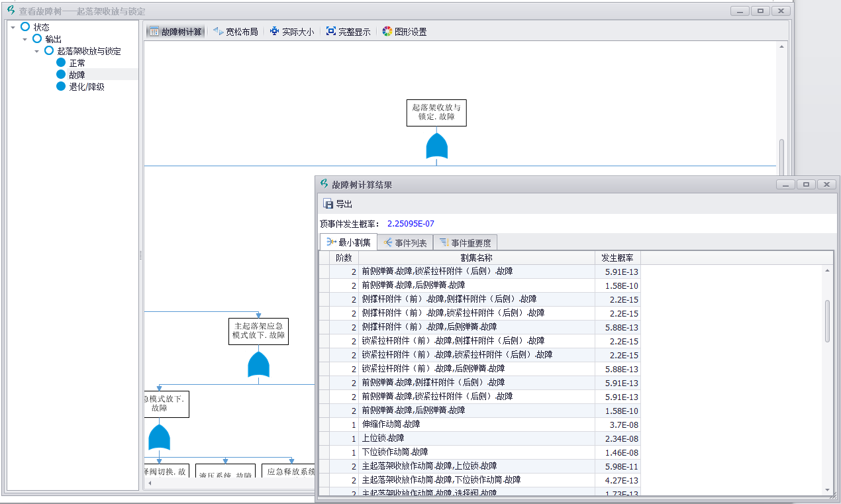Open 图形设置 via the color wheel icon

tap(387, 30)
